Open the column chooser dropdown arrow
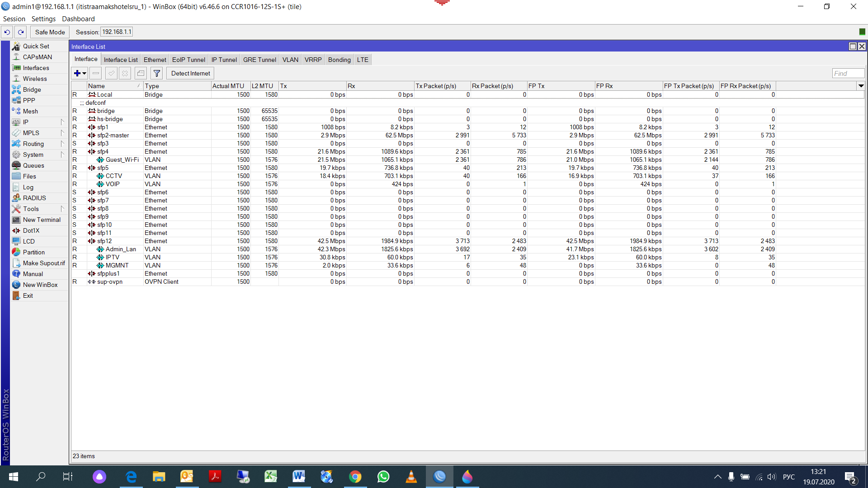The height and width of the screenshot is (488, 868). tap(861, 86)
